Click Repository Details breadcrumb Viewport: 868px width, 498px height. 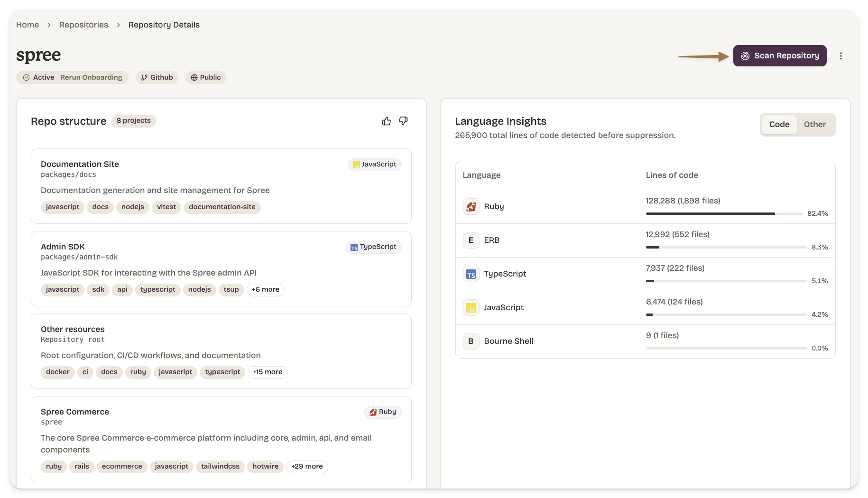click(x=164, y=25)
